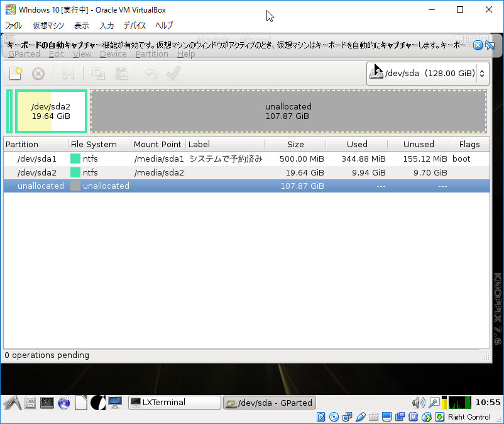Select the /dev/sda2 partition row
The width and height of the screenshot is (504, 424).
[x=246, y=173]
